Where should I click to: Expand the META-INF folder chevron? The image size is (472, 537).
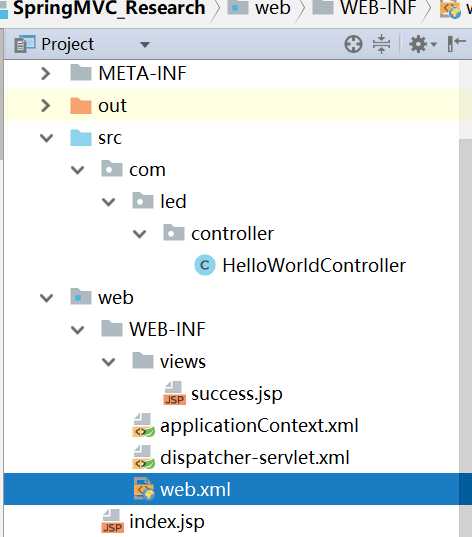tap(46, 73)
